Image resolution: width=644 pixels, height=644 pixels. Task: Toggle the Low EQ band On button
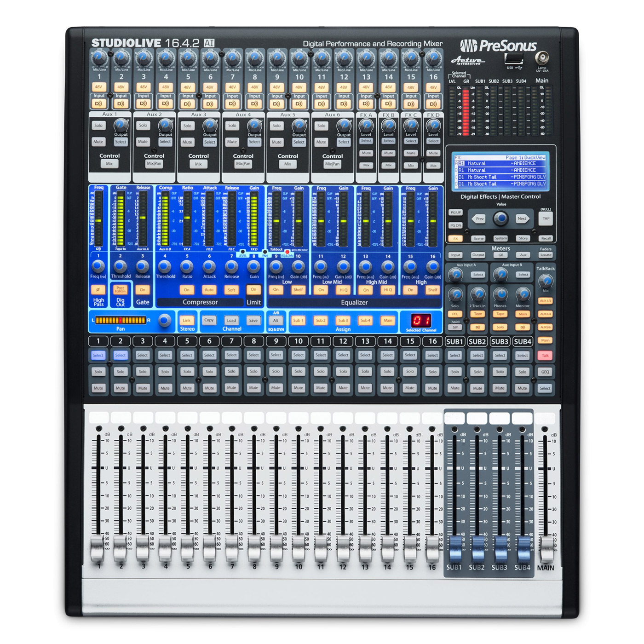pyautogui.click(x=276, y=290)
